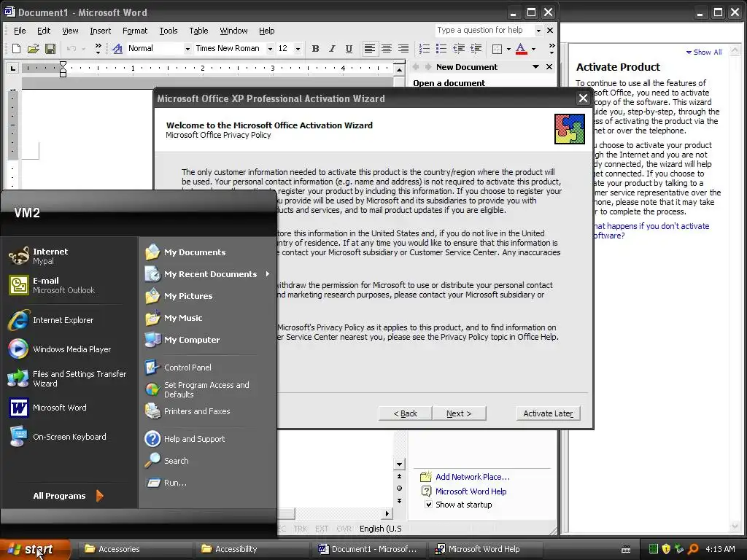Open the File menu
This screenshot has height=560, width=747.
pos(20,31)
